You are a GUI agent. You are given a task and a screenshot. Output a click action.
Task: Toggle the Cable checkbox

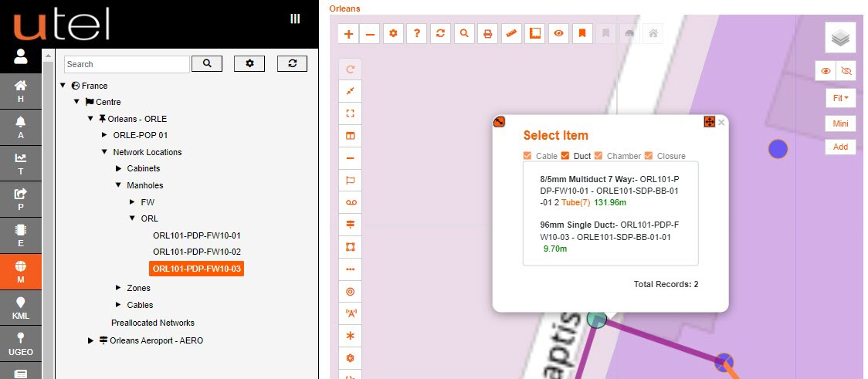pyautogui.click(x=527, y=156)
